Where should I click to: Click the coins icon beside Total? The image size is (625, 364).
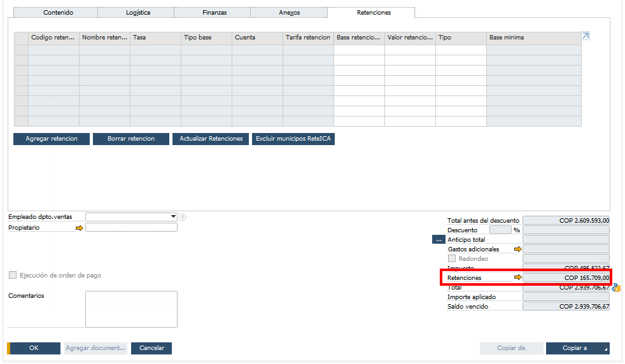point(616,288)
